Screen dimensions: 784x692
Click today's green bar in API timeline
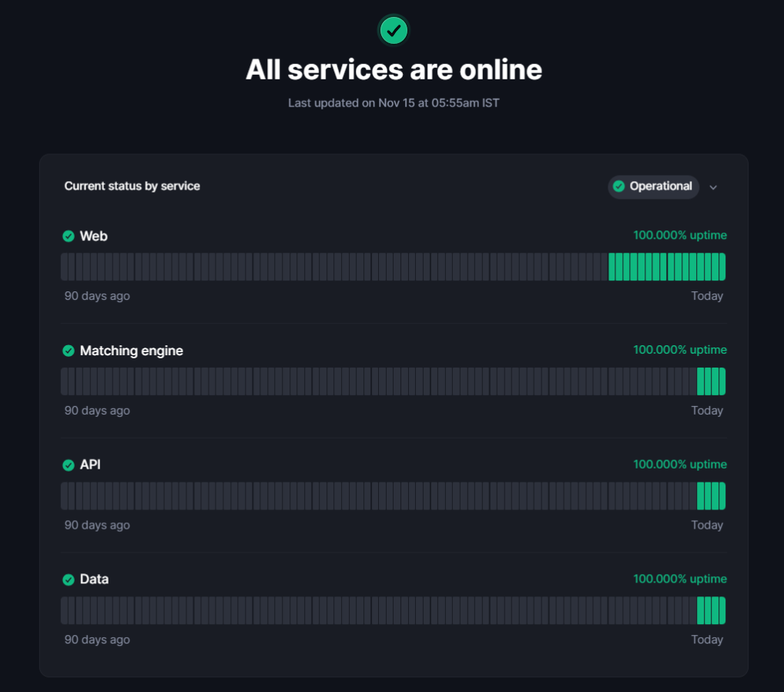coord(722,496)
